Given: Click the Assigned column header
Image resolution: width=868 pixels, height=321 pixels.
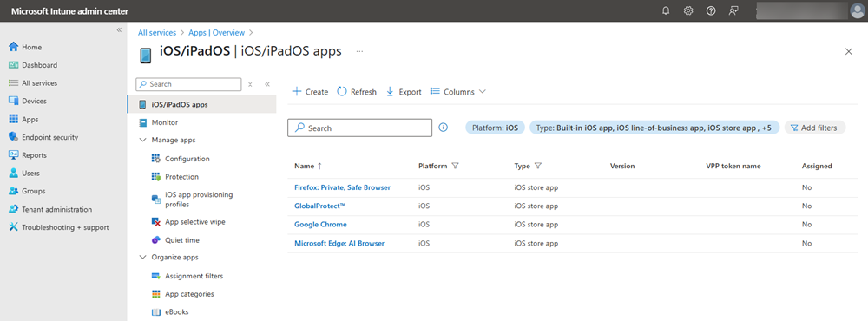Looking at the screenshot, I should coord(817,166).
